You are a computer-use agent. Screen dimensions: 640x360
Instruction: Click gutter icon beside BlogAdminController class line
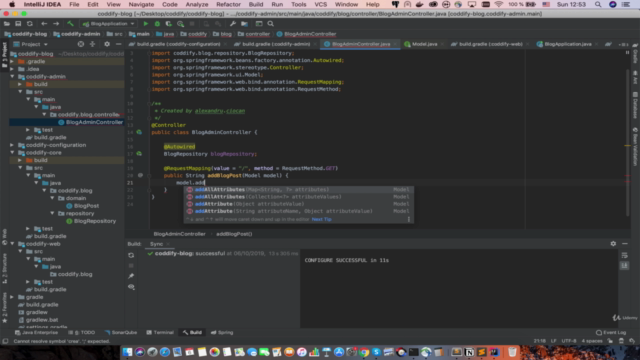click(139, 132)
